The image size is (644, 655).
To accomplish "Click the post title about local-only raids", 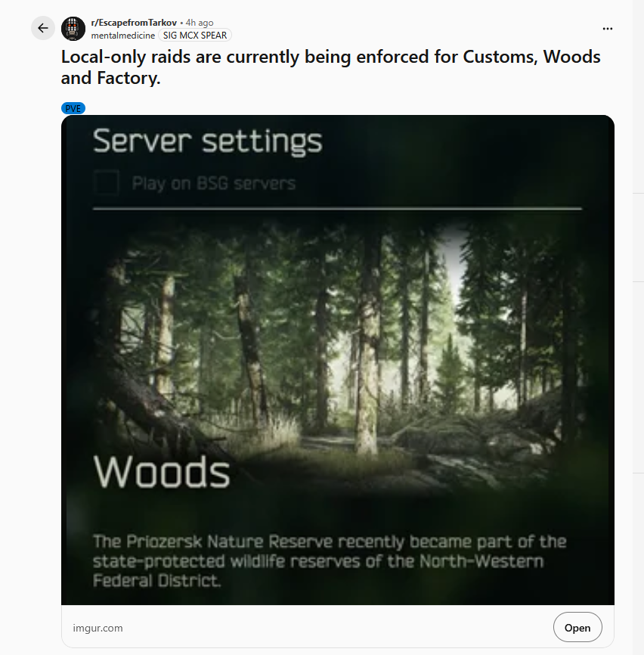I will click(330, 67).
